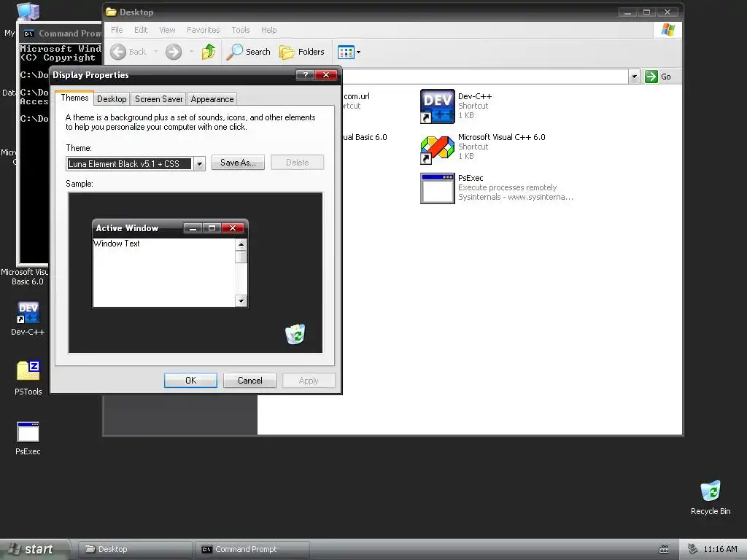The image size is (747, 560).
Task: Switch to the Screen Saver tab
Action: coord(158,99)
